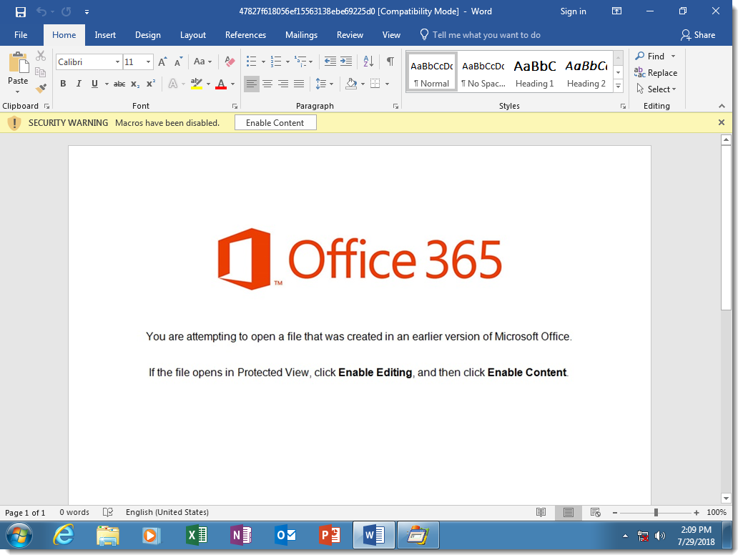Switch to the Review tab
Viewport: 743px width, 560px height.
click(350, 35)
